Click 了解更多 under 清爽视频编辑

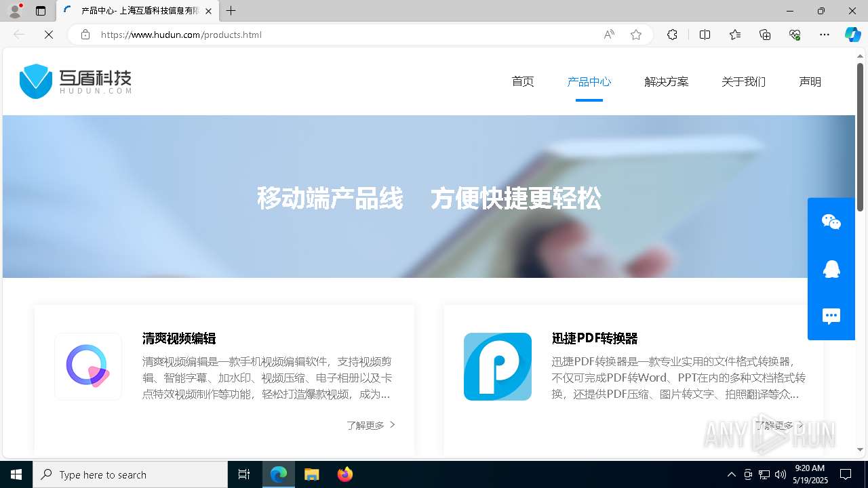click(x=371, y=425)
